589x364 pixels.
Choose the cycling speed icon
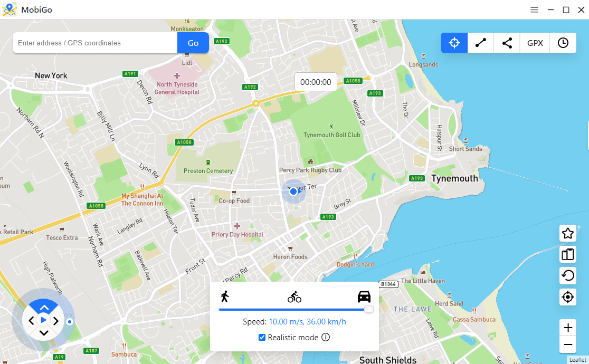[x=294, y=297]
